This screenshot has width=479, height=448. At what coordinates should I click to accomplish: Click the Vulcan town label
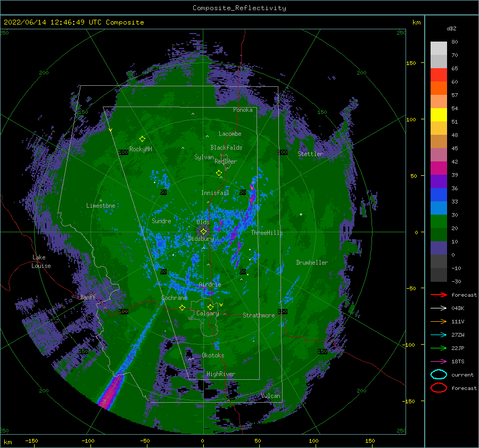(x=271, y=396)
